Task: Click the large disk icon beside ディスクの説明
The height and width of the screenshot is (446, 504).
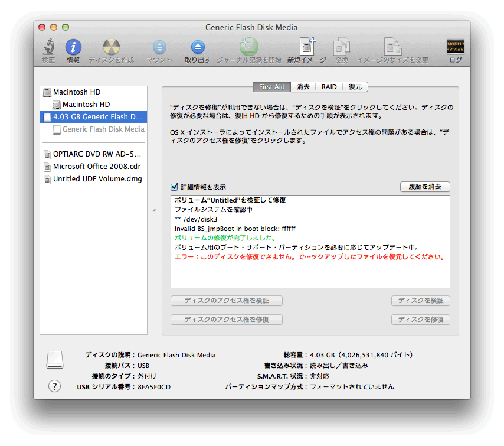Action: [x=55, y=360]
